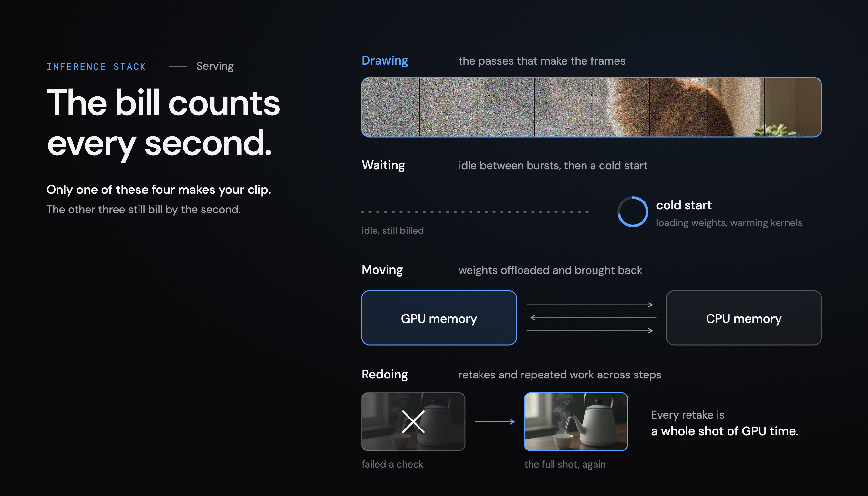
Task: Click the 'idle, still billed' caption
Action: pyautogui.click(x=392, y=231)
